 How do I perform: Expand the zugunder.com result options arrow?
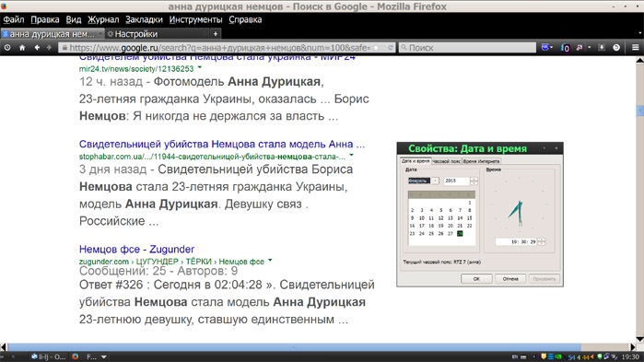click(270, 260)
